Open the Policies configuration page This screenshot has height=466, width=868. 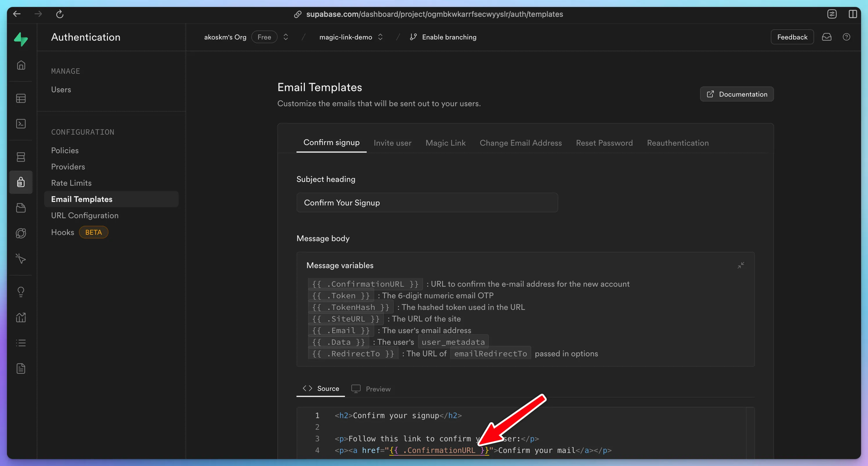point(65,150)
